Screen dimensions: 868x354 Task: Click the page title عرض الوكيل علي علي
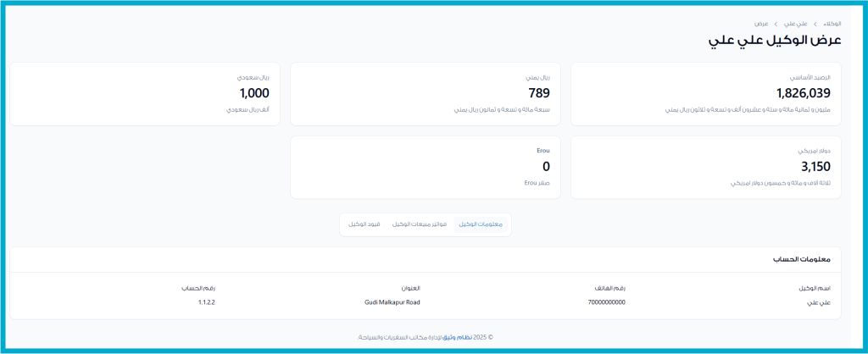point(775,41)
